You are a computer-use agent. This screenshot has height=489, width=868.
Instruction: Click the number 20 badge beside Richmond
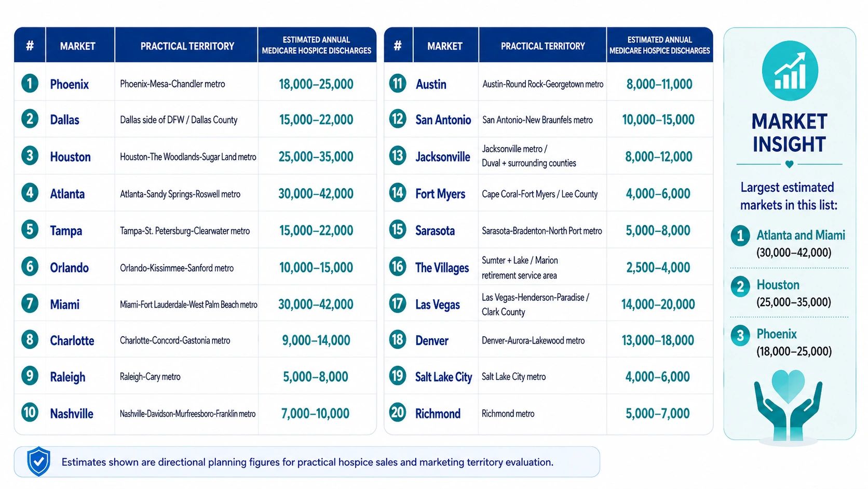pos(398,413)
